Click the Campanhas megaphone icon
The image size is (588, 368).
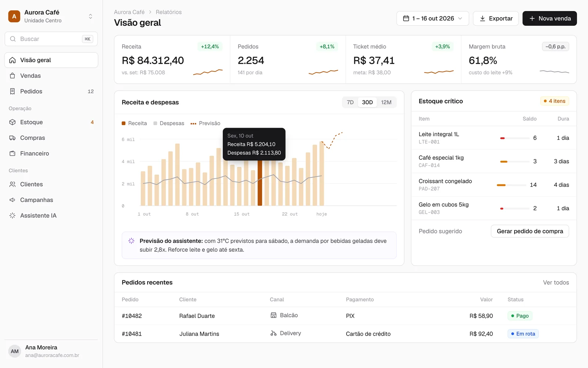click(x=12, y=200)
